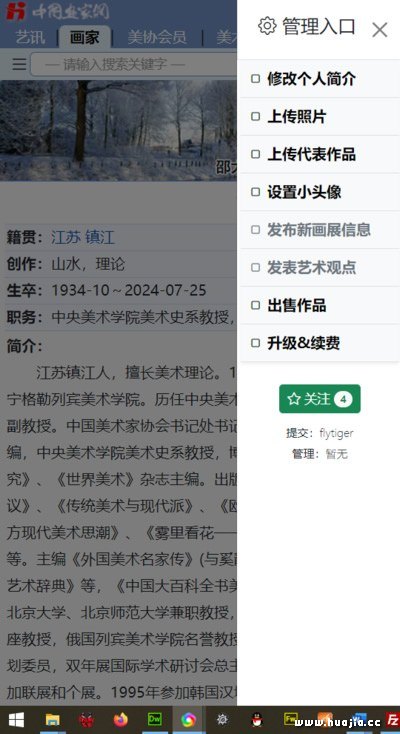Click the star icon in 关注 button
Screen dimensions: 400x734
[x=294, y=399]
